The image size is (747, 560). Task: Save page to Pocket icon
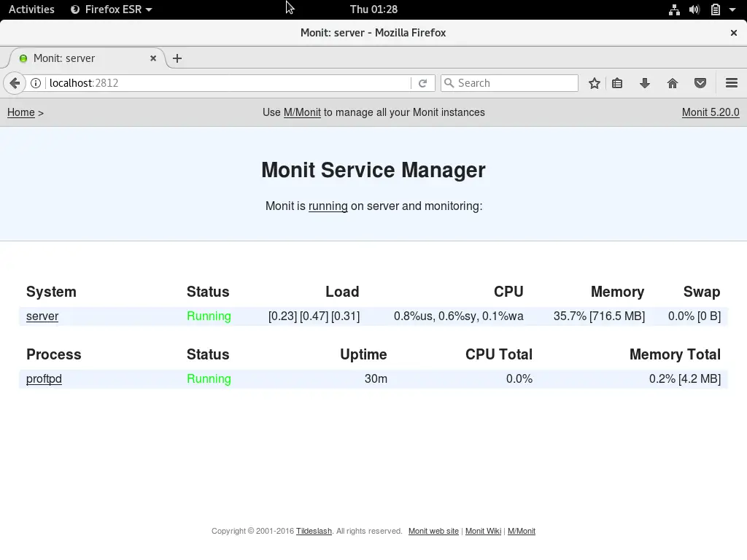point(700,82)
